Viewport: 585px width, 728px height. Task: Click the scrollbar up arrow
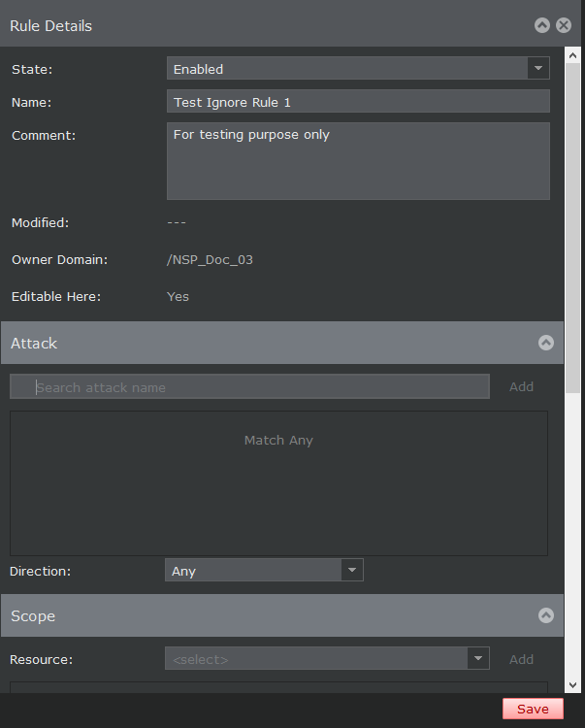coord(573,55)
